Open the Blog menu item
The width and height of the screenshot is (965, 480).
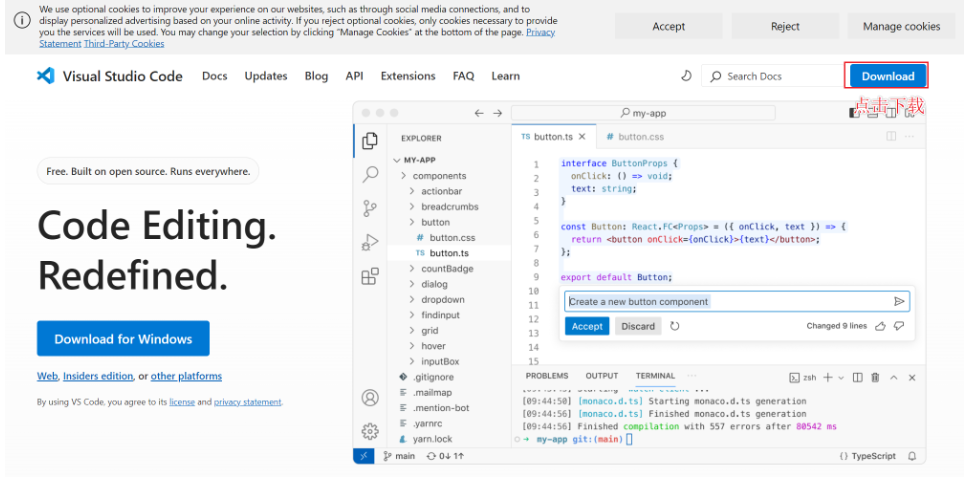[316, 76]
